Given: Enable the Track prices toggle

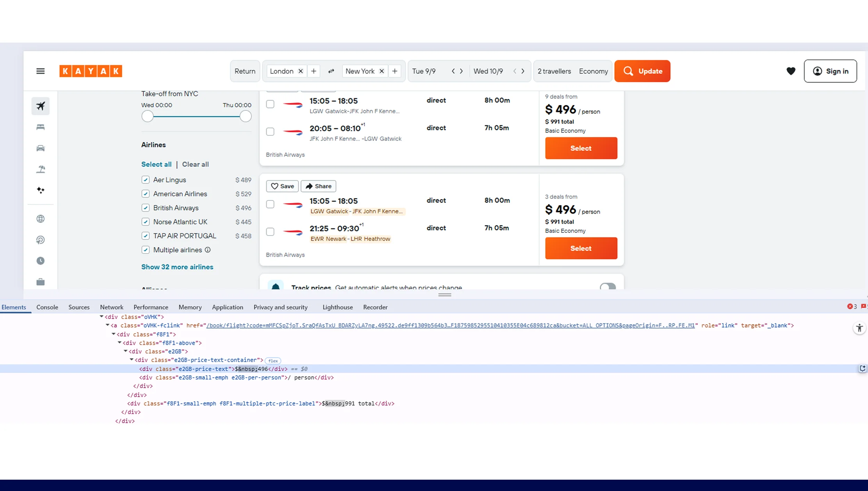Looking at the screenshot, I should [608, 287].
